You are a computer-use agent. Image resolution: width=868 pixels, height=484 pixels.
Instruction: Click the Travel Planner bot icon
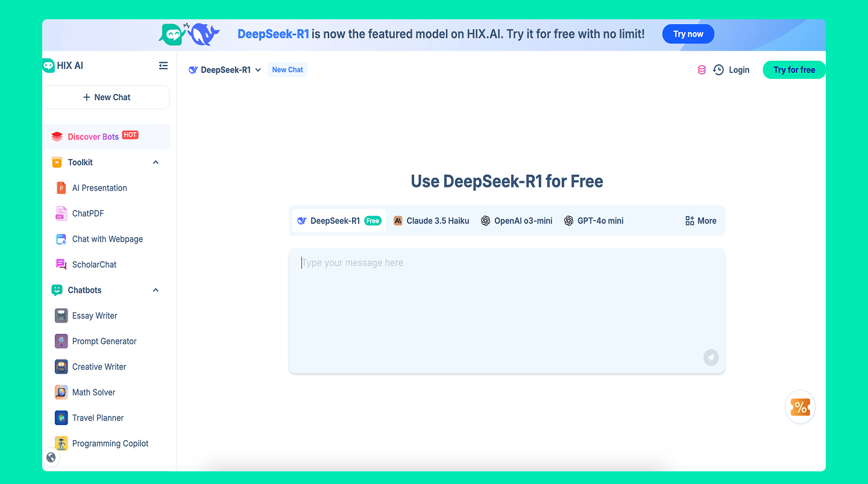(61, 418)
